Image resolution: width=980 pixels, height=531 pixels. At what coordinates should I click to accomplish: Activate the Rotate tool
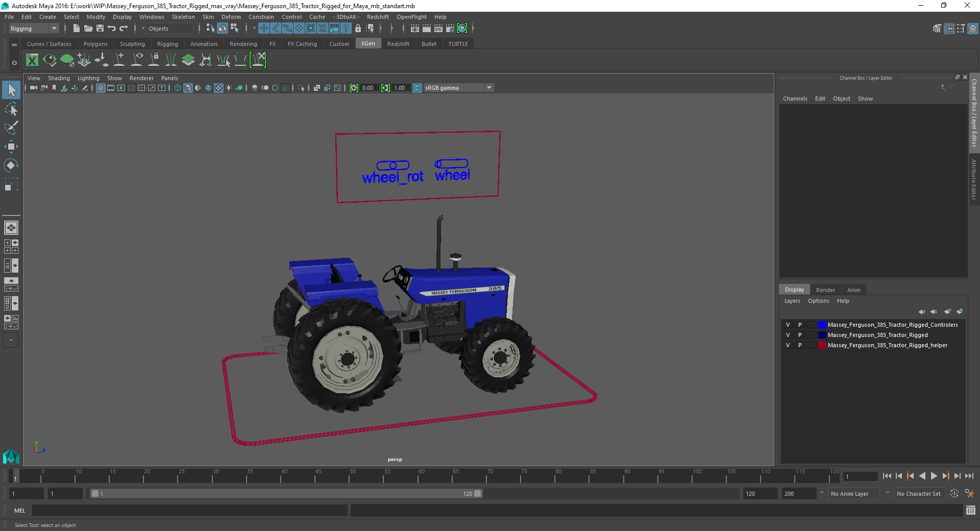11,165
